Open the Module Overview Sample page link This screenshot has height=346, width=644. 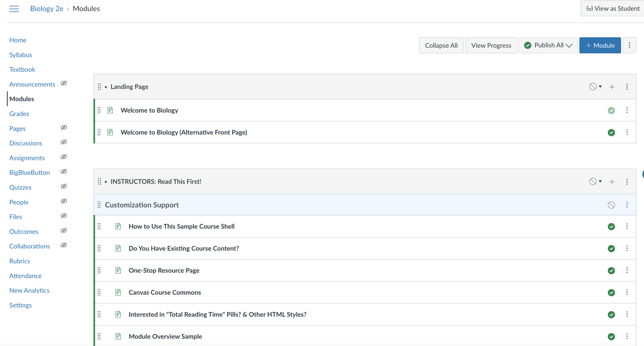click(165, 336)
